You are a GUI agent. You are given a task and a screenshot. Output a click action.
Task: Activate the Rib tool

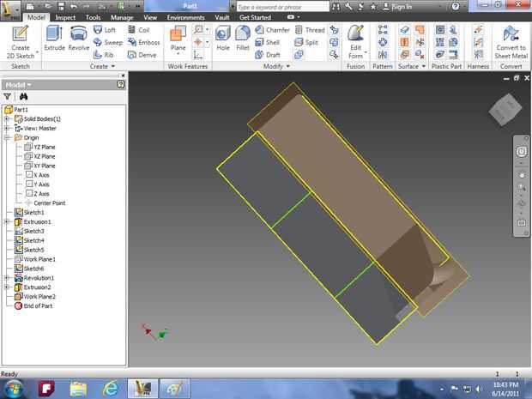click(104, 55)
